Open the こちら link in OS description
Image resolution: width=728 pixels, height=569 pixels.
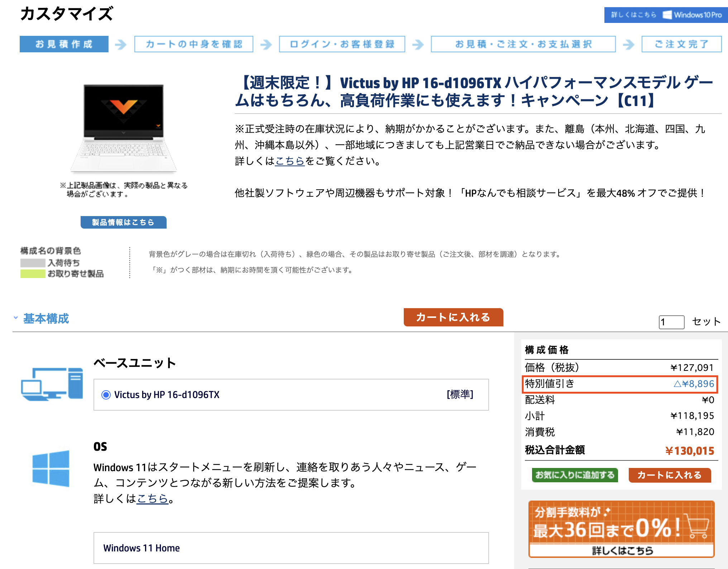click(x=153, y=499)
